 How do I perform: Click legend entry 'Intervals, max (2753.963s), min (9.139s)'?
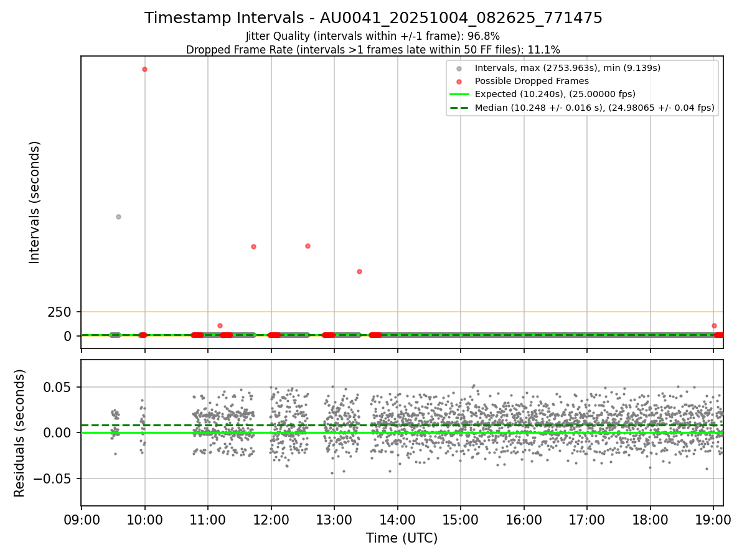567,68
